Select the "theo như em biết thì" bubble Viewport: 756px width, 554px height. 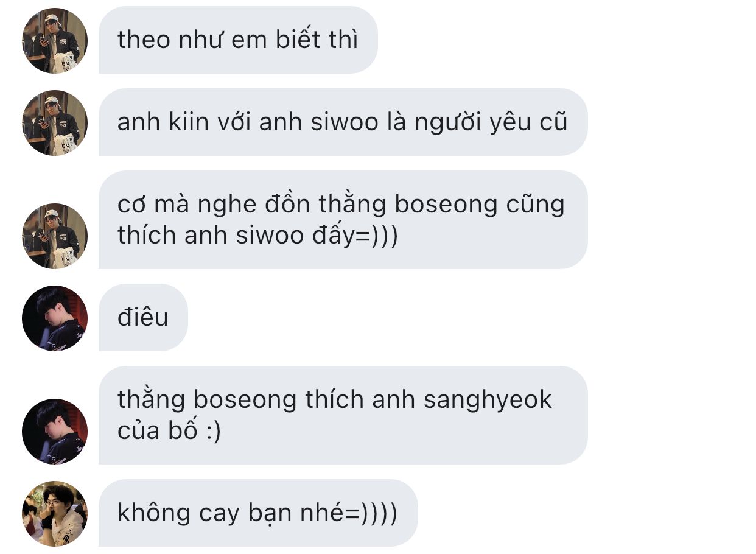point(238,40)
